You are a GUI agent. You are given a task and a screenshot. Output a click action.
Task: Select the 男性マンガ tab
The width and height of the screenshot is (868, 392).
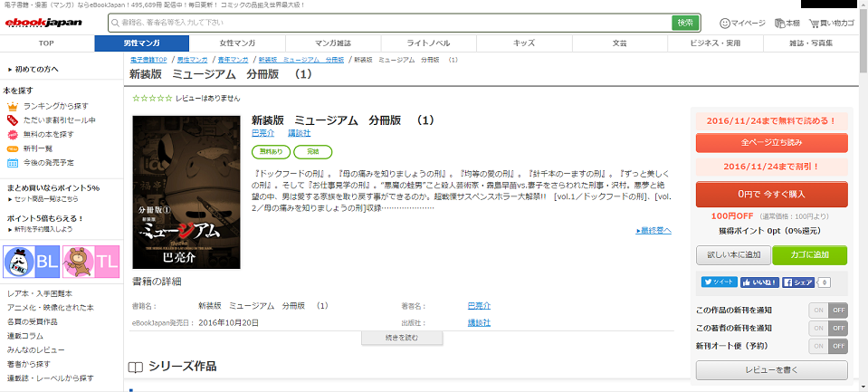[x=142, y=43]
